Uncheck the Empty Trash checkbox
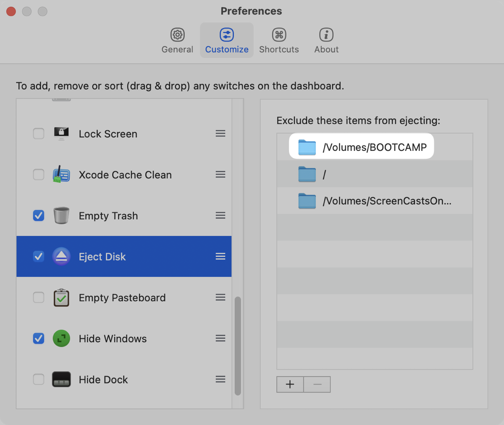Screen dimensions: 504x425 click(39, 215)
